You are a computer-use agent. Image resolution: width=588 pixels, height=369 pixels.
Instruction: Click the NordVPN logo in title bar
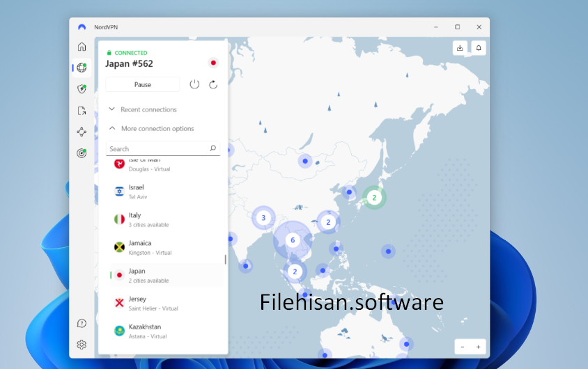coord(82,27)
